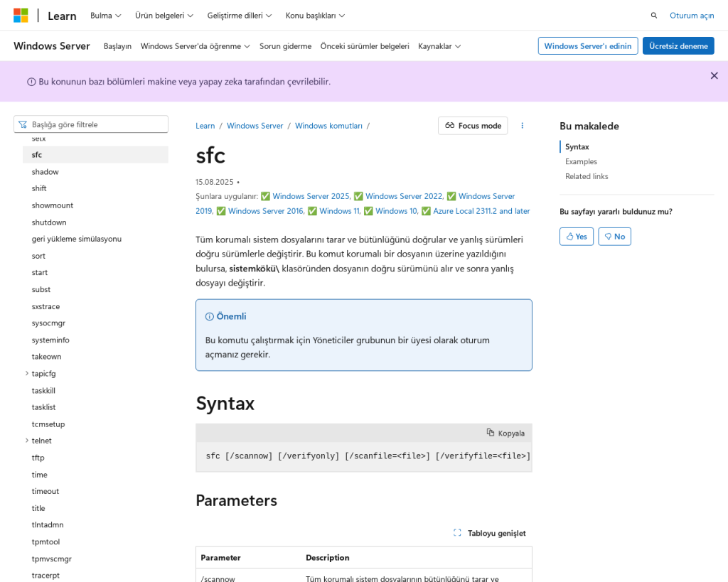Select tasklist in the sidebar
This screenshot has width=728, height=582.
[x=43, y=407]
